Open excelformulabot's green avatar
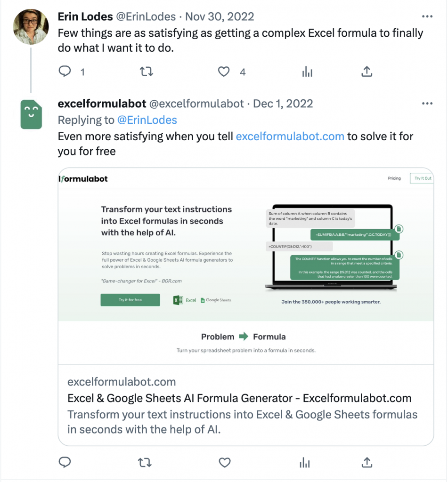Viewport: 448px width, 482px height. pyautogui.click(x=31, y=114)
